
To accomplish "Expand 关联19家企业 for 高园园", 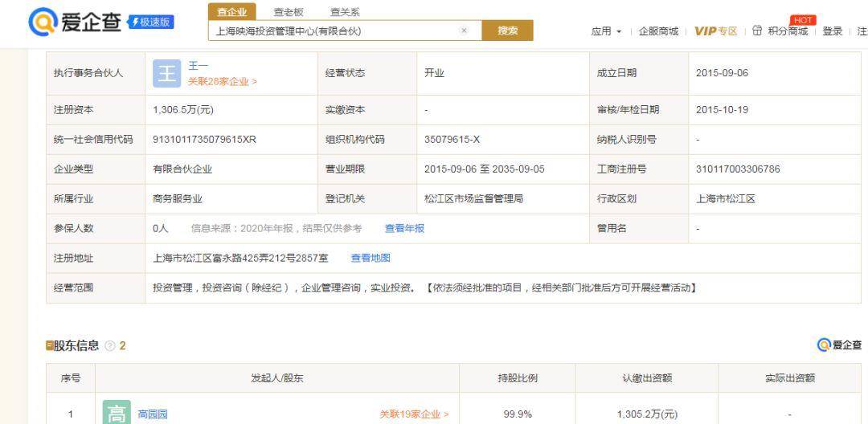I will tap(414, 414).
